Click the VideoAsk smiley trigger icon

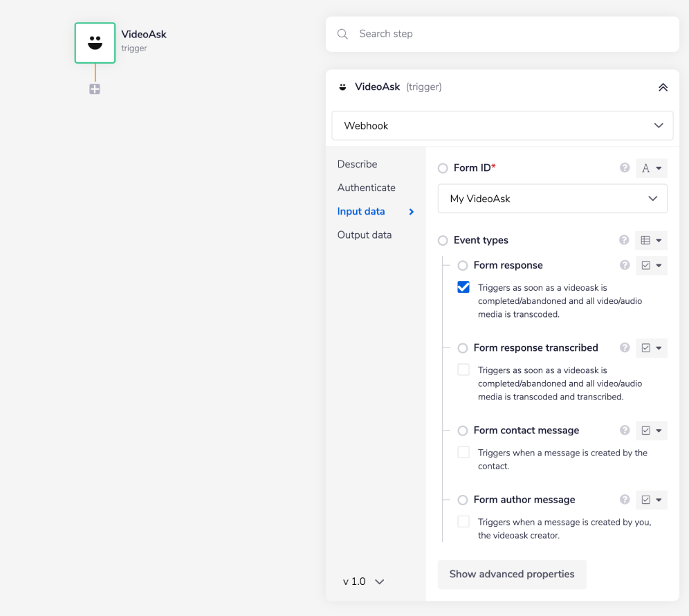point(95,42)
